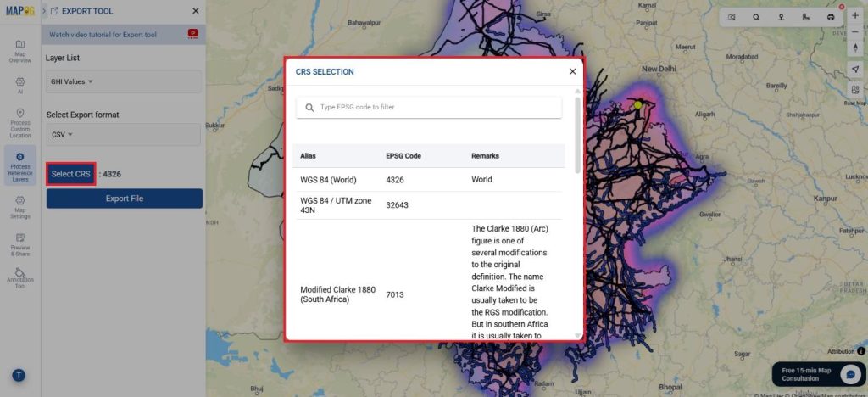Click the red notification badge on toolbar
This screenshot has height=397, width=868.
842,7
